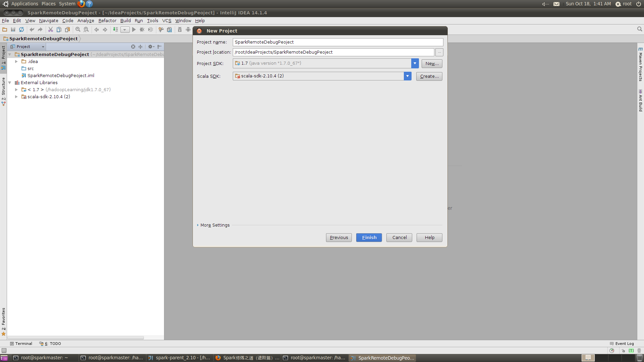Collapse the External Libraries node

(x=10, y=82)
